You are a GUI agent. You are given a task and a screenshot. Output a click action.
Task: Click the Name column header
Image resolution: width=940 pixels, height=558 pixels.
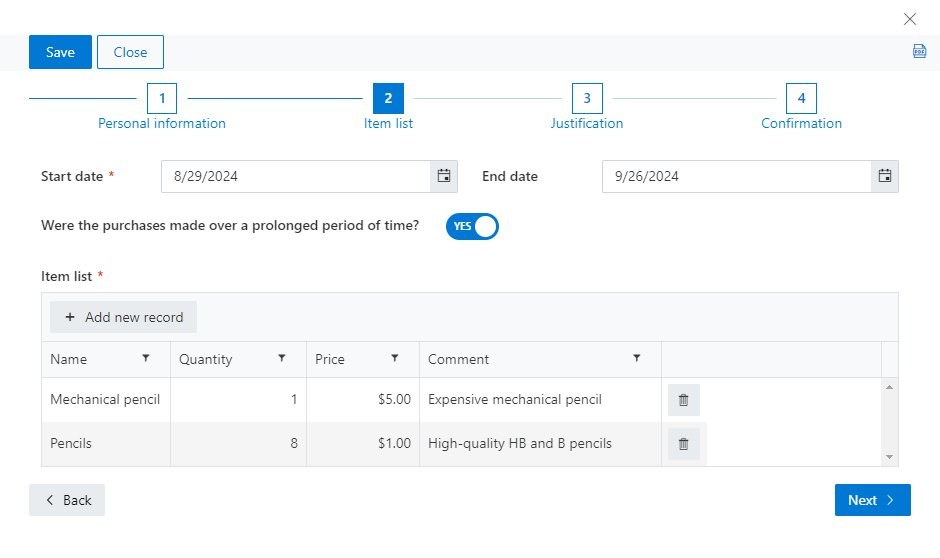[106, 360]
